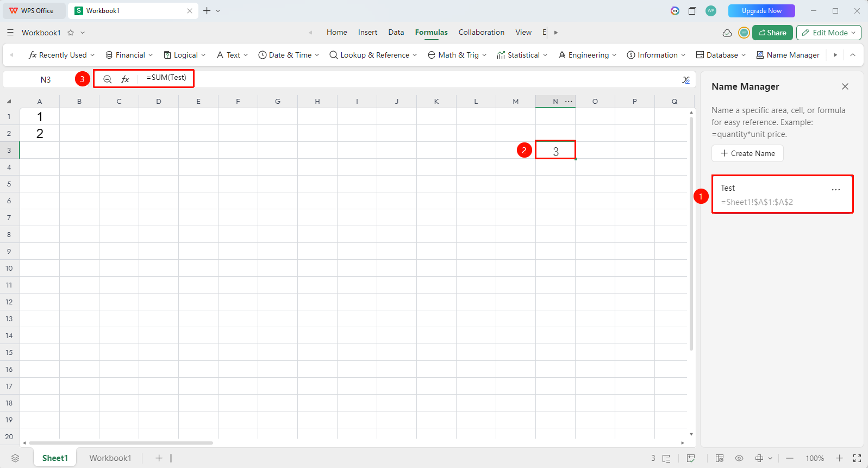This screenshot has height=468, width=868.
Task: Click the eye protection mode icon
Action: point(739,458)
